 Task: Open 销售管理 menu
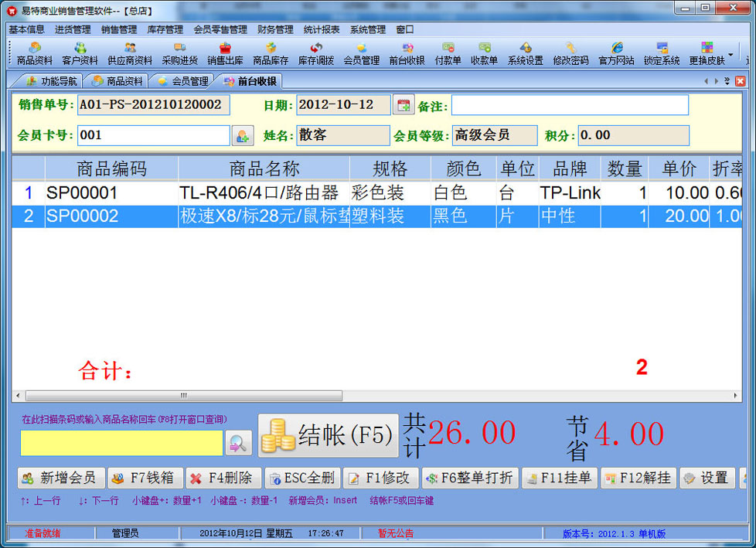click(118, 29)
